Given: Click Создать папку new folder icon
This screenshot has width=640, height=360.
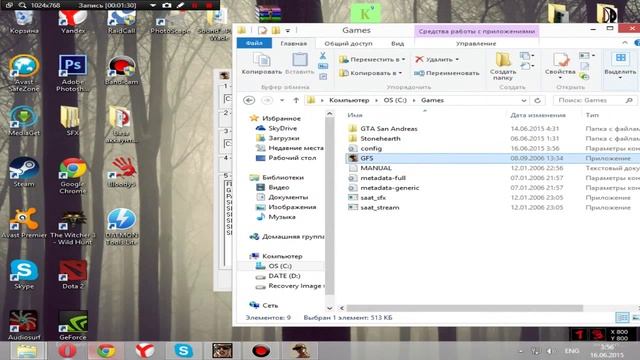Looking at the screenshot, I should point(503,66).
